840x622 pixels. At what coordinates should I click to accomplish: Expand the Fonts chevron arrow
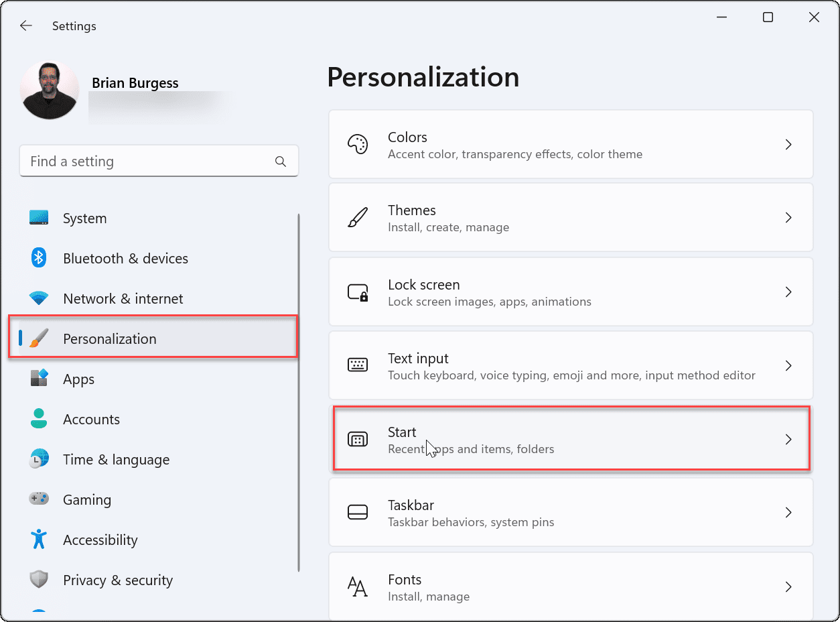788,587
